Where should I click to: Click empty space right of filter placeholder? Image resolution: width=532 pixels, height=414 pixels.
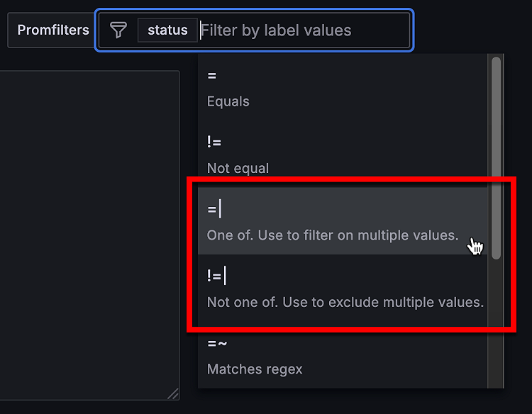coord(383,30)
